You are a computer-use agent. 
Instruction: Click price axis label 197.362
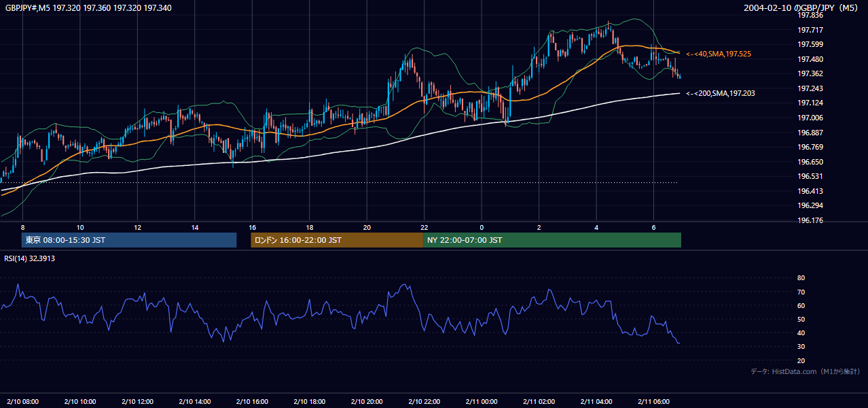[x=810, y=74]
